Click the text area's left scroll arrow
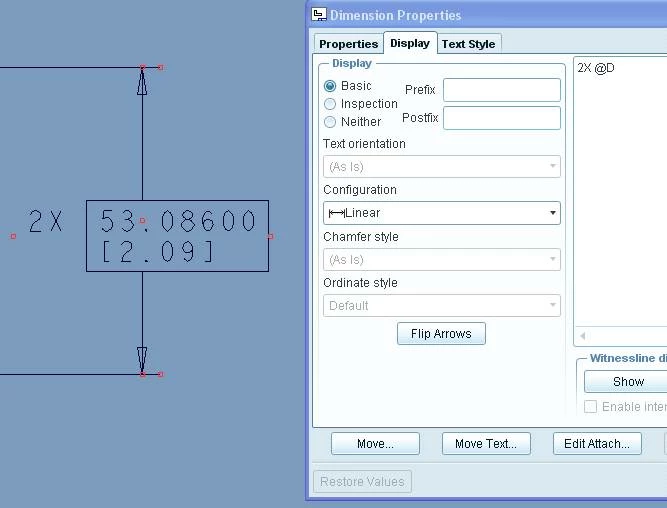Image resolution: width=667 pixels, height=508 pixels. 582,336
